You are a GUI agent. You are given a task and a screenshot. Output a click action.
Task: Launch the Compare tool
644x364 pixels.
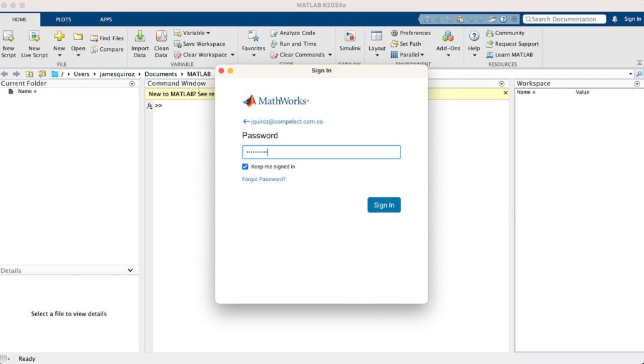coord(107,49)
